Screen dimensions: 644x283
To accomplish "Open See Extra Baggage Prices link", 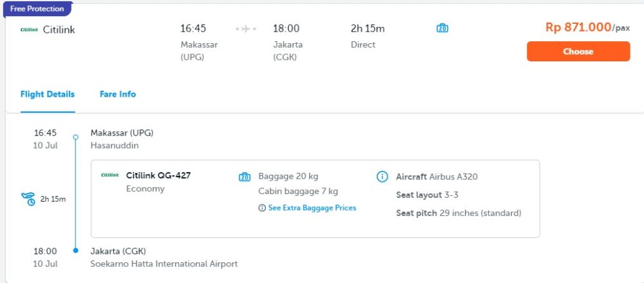I will click(312, 208).
